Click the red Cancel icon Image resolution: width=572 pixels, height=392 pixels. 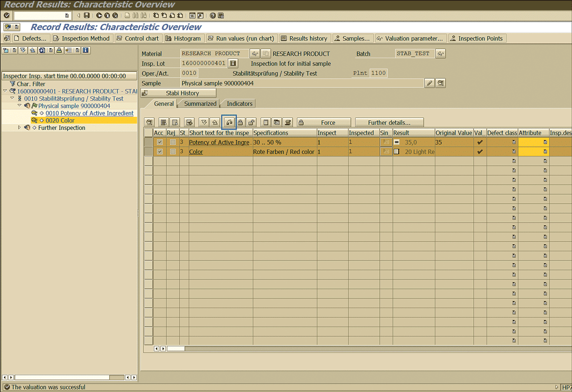point(115,16)
